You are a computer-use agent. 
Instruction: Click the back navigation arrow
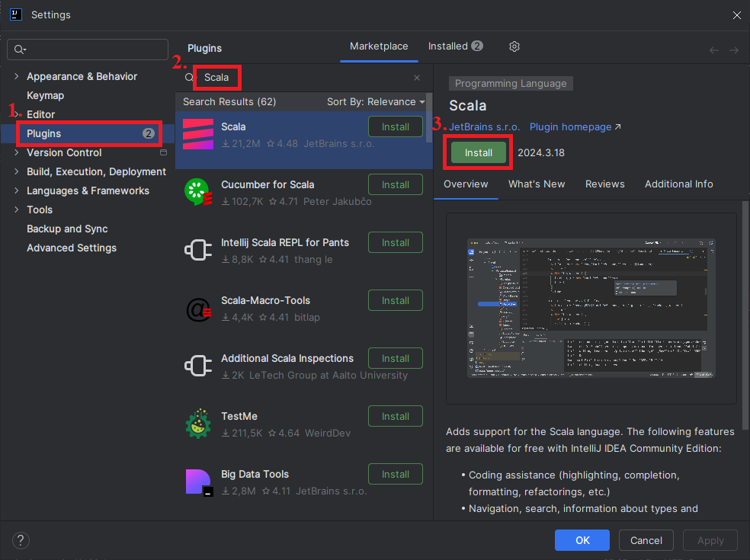tap(714, 50)
